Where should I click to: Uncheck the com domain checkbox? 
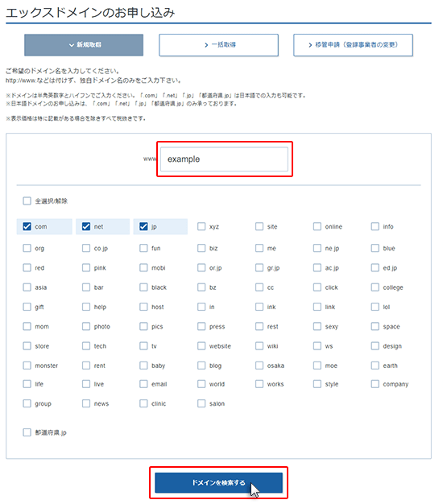coord(27,226)
